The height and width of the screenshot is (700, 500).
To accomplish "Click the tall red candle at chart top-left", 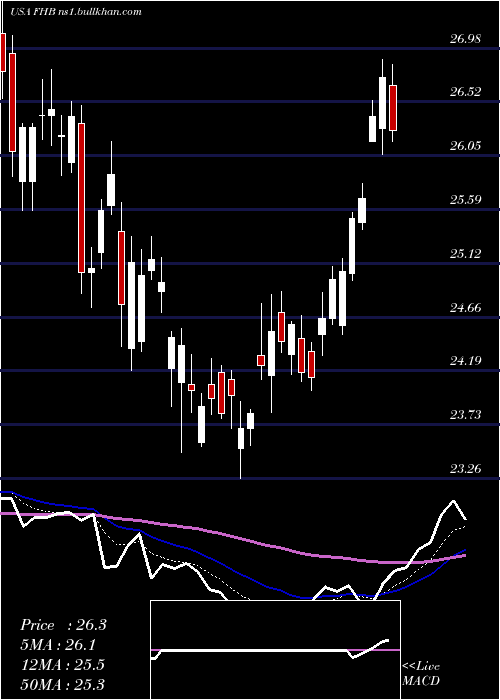I will coord(12,102).
